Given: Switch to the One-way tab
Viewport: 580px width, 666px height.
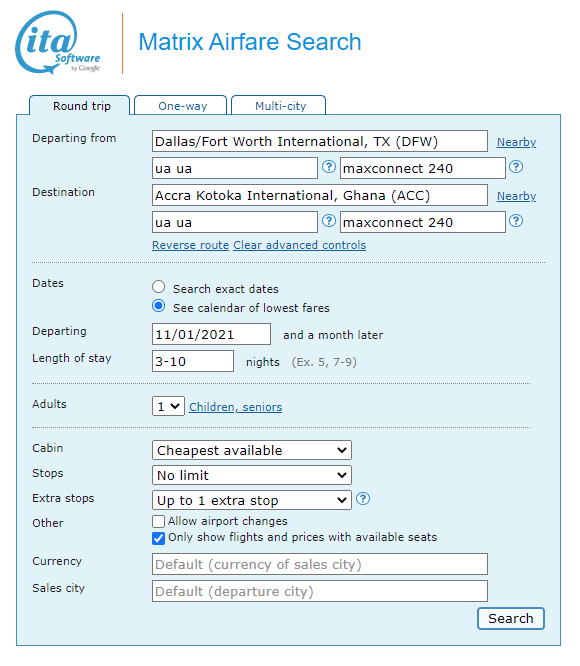Looking at the screenshot, I should coord(181,105).
